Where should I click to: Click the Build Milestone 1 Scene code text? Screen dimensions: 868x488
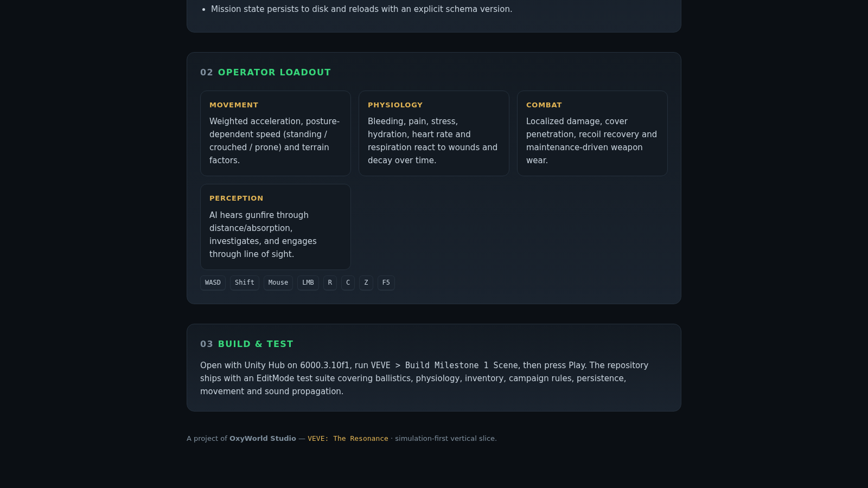tap(462, 365)
